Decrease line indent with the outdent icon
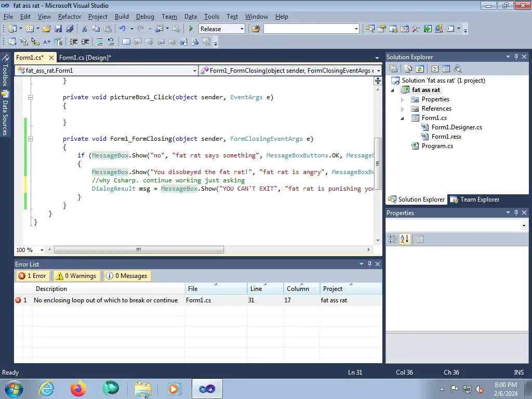Image resolution: width=532 pixels, height=399 pixels. coord(73,42)
